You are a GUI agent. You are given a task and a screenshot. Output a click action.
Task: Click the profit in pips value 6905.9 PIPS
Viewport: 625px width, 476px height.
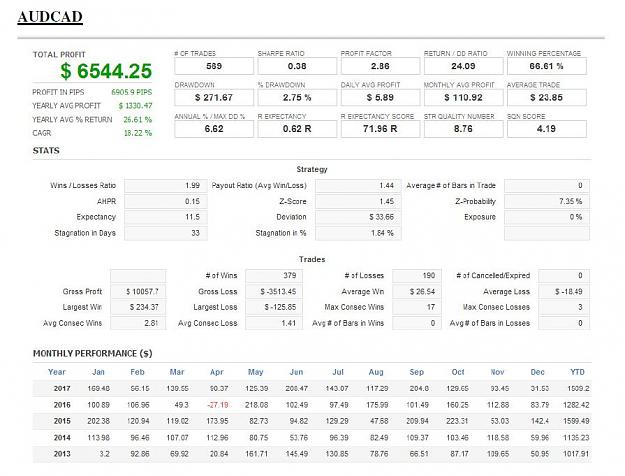click(x=132, y=92)
